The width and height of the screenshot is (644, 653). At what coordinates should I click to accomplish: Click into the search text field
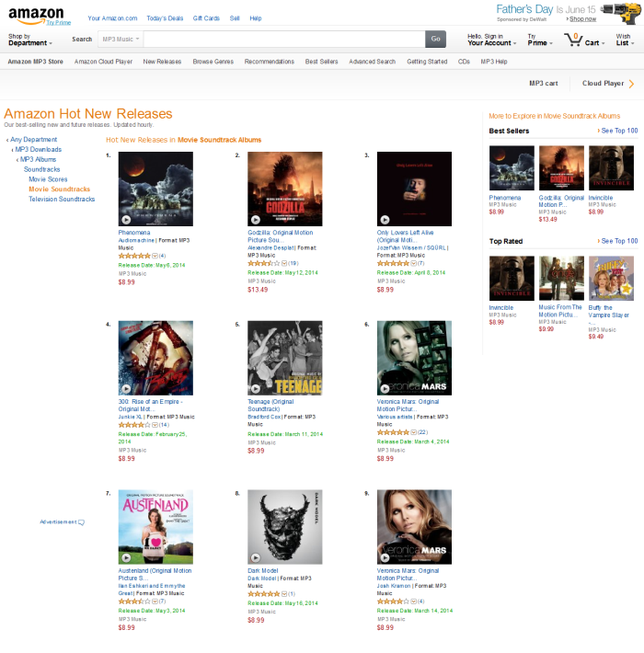[284, 40]
